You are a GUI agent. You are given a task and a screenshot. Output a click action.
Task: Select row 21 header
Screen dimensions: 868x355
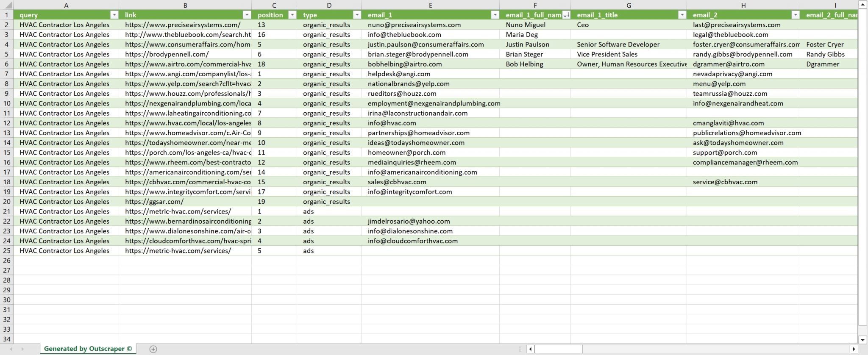(x=7, y=211)
